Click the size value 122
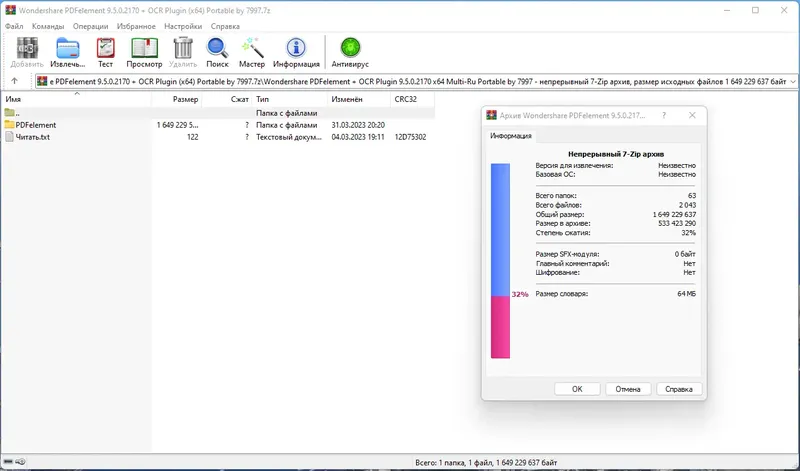Image resolution: width=800 pixels, height=471 pixels. click(192, 137)
